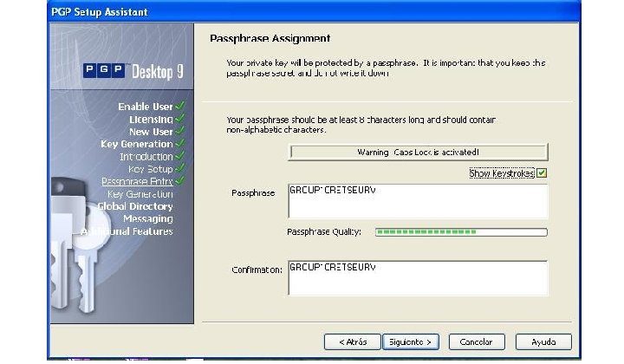The height and width of the screenshot is (364, 624).
Task: Click the Passphrase Quality progress bar
Action: (461, 232)
